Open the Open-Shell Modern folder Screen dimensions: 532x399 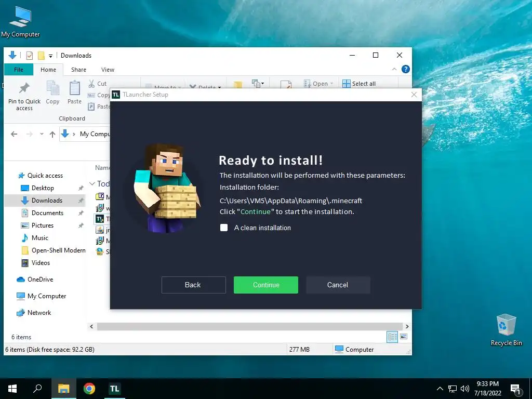click(54, 250)
